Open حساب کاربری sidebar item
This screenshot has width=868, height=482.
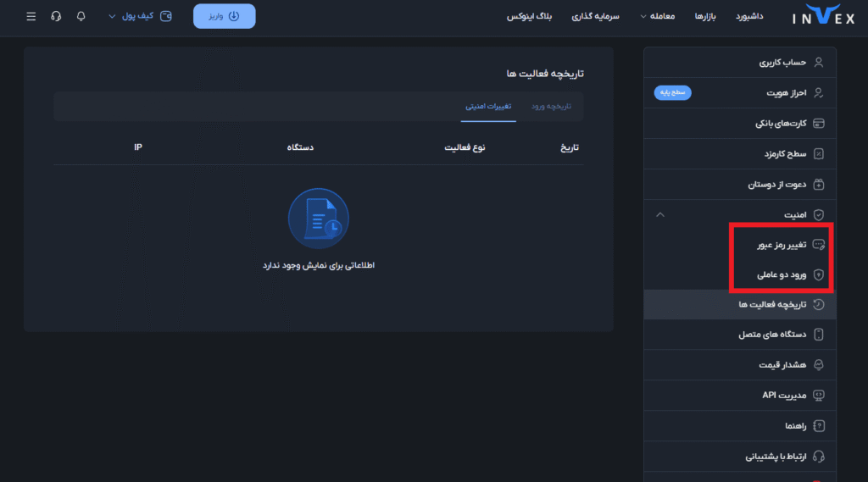[739, 62]
